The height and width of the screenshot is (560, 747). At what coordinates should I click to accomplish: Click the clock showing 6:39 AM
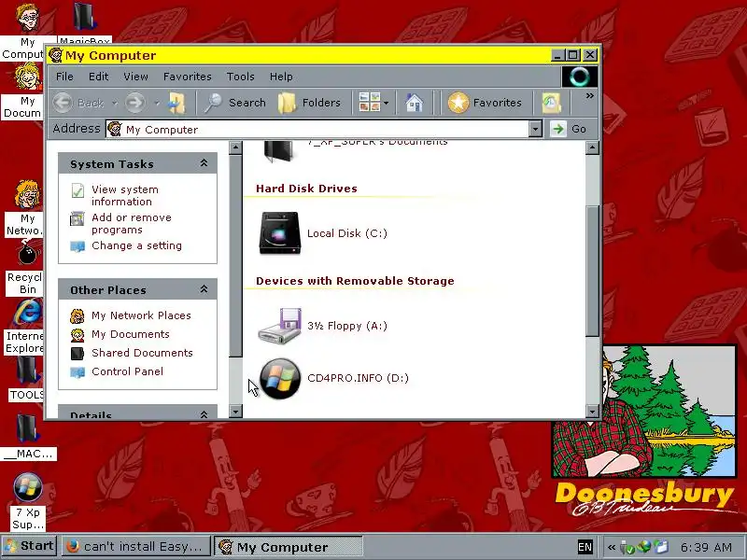pyautogui.click(x=706, y=547)
